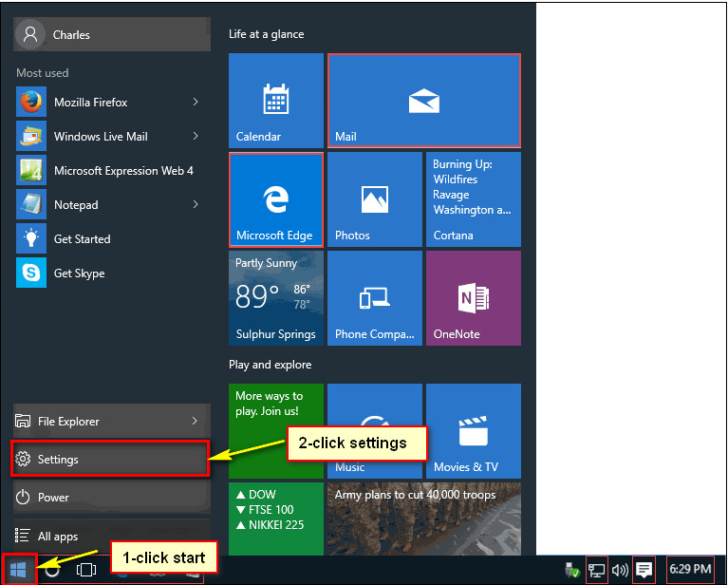Expand the Mozilla Firefox jump list arrow
This screenshot has width=728, height=585.
(x=196, y=102)
